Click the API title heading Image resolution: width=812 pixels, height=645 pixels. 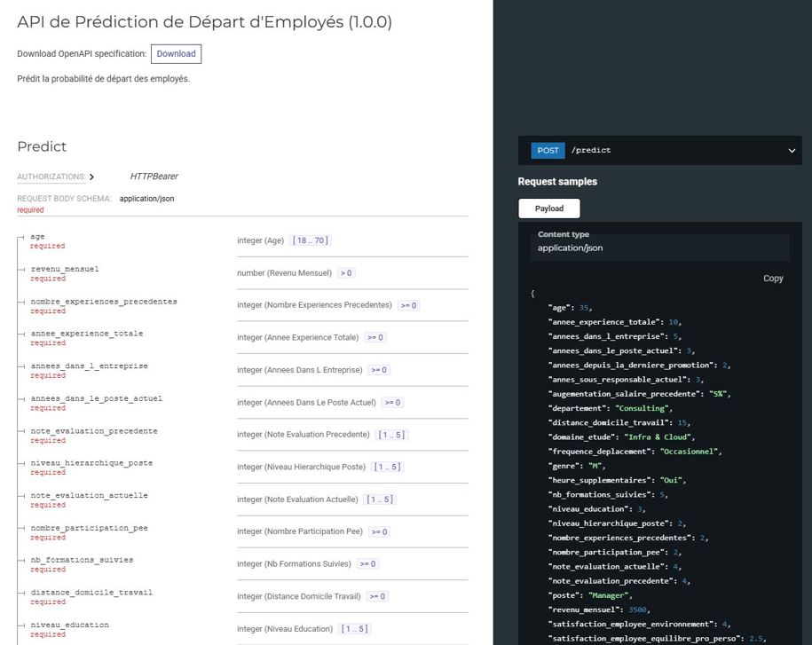point(205,22)
